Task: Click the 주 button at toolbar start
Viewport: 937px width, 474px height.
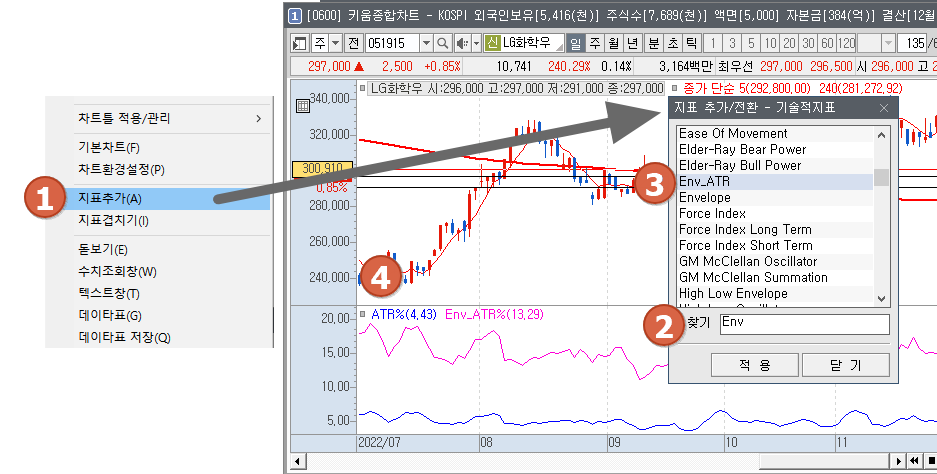Action: point(320,43)
